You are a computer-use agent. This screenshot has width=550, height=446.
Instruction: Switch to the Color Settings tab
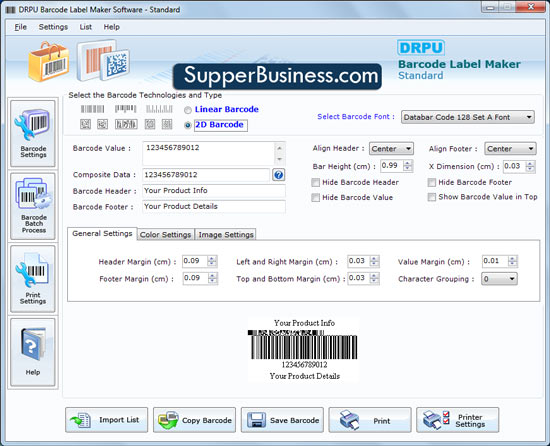pyautogui.click(x=166, y=235)
